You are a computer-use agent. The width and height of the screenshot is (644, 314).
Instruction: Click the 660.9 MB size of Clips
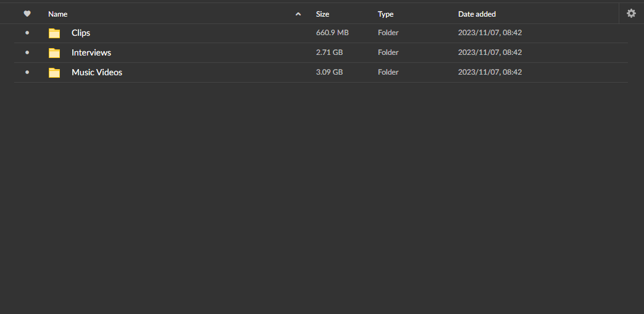[332, 33]
